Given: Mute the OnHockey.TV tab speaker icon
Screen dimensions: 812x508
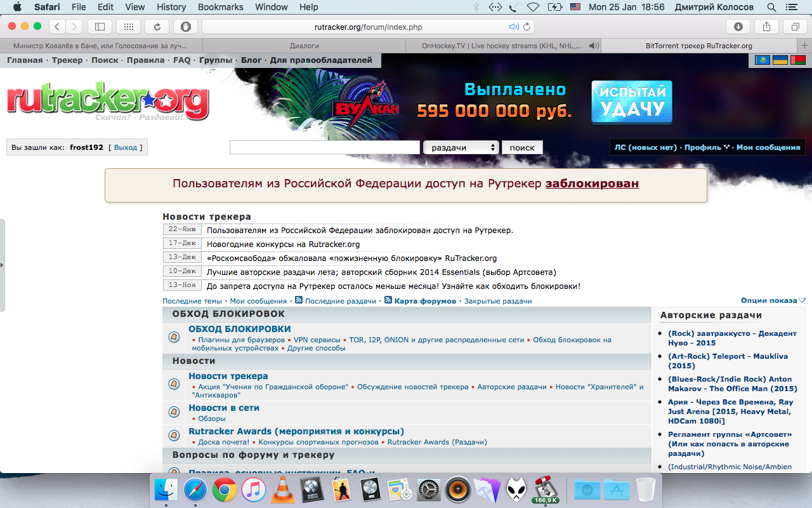Looking at the screenshot, I should click(x=593, y=46).
